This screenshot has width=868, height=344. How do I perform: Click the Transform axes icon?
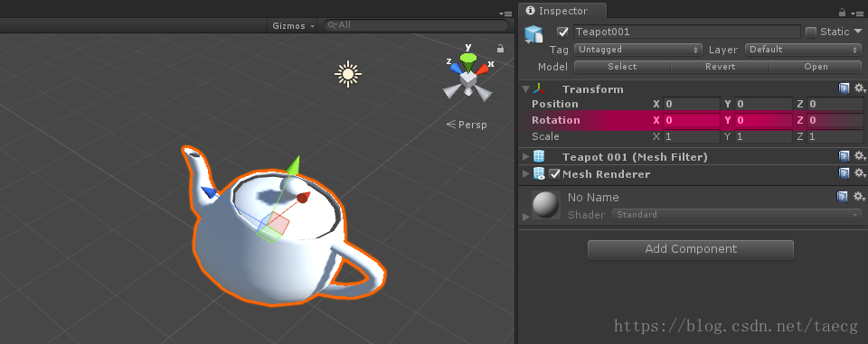(539, 89)
